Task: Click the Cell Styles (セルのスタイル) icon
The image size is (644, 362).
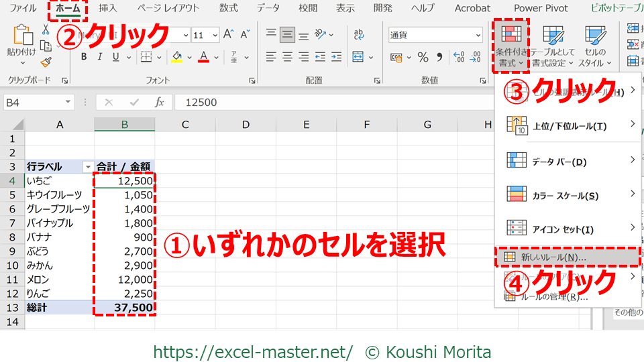Action: pyautogui.click(x=594, y=37)
